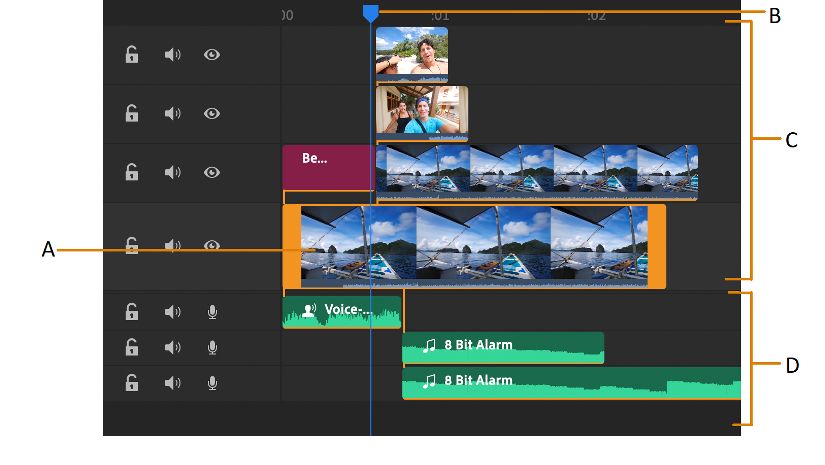Click lock icon on second video track
Viewport: 825px width, 465px height.
pyautogui.click(x=131, y=113)
